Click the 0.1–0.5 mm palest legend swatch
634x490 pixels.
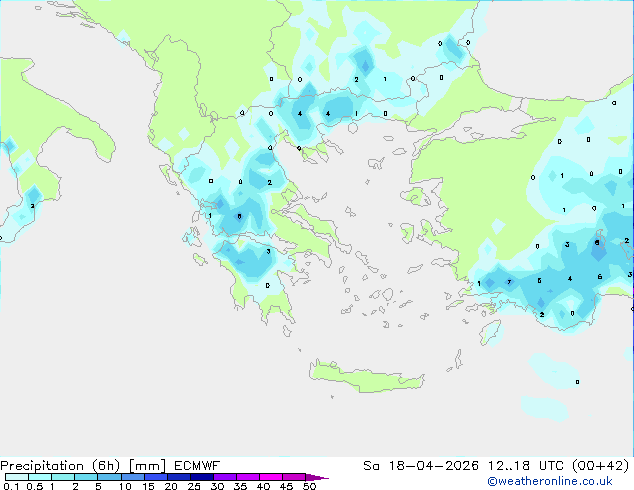17,477
